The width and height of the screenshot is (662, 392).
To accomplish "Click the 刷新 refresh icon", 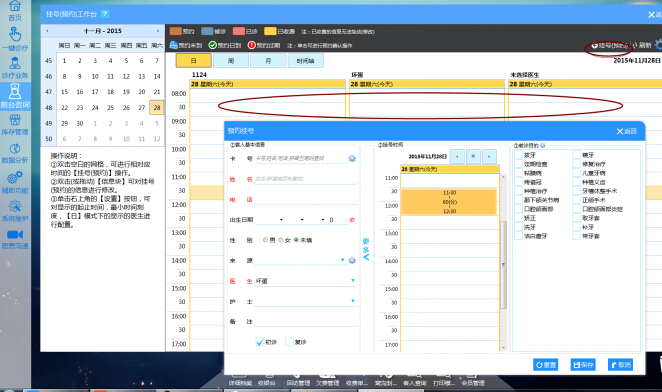I will 642,45.
